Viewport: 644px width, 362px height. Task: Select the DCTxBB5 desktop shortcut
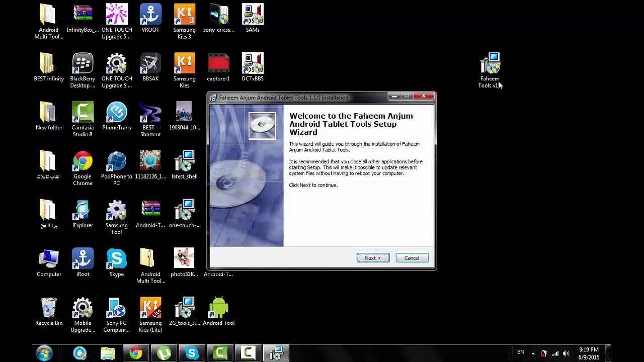253,67
